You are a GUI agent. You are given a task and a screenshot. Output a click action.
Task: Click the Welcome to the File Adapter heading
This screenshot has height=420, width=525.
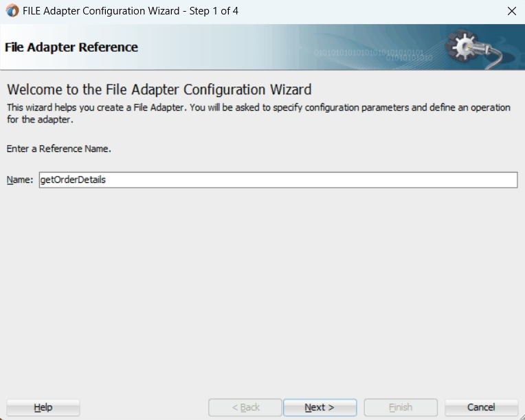pos(159,90)
